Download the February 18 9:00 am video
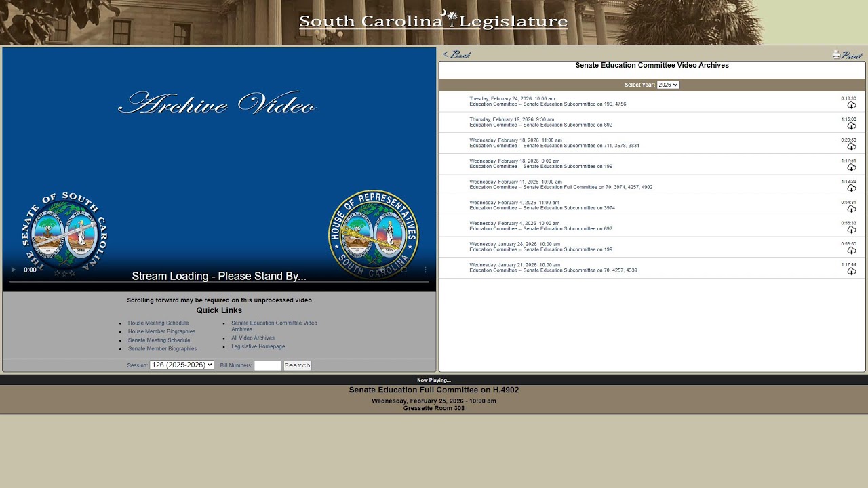The image size is (868, 488). pyautogui.click(x=852, y=167)
